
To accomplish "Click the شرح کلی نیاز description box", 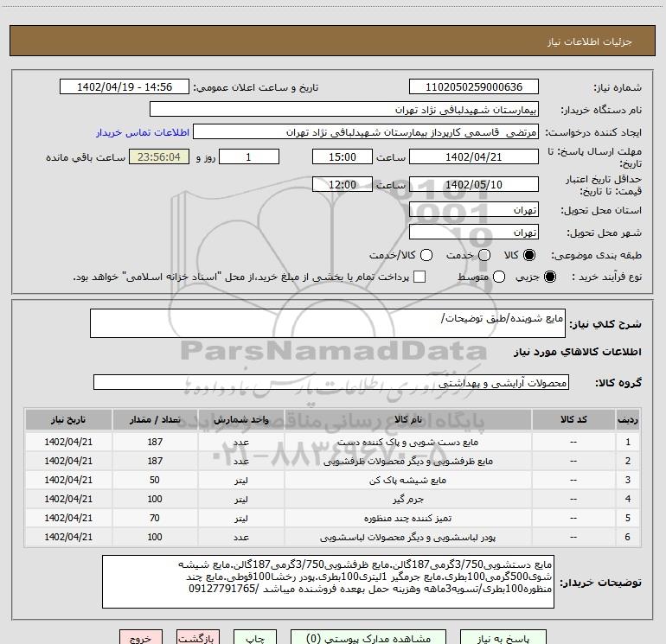I will click(328, 323).
